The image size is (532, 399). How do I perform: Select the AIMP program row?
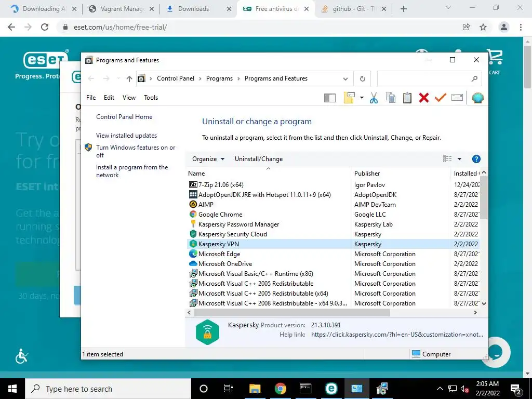[x=333, y=205]
